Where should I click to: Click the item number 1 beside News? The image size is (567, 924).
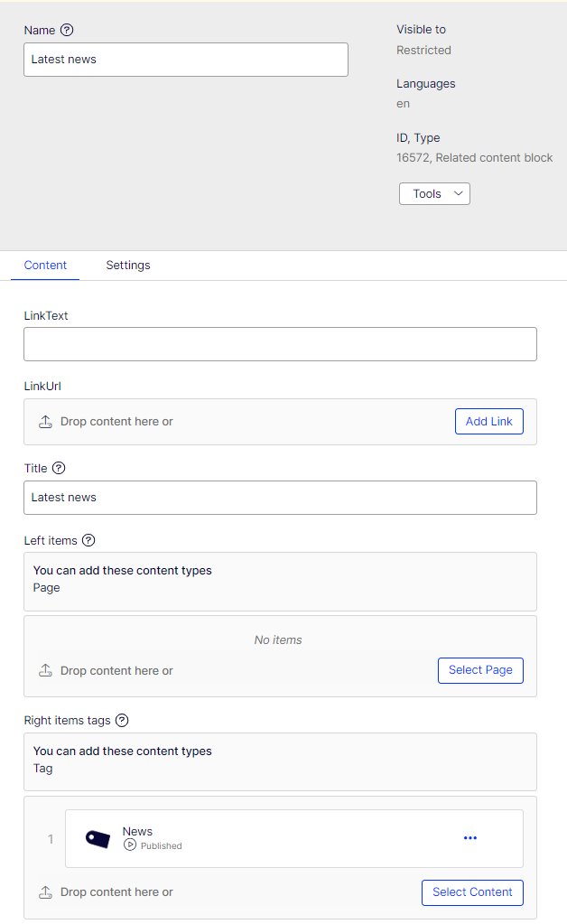click(x=51, y=838)
